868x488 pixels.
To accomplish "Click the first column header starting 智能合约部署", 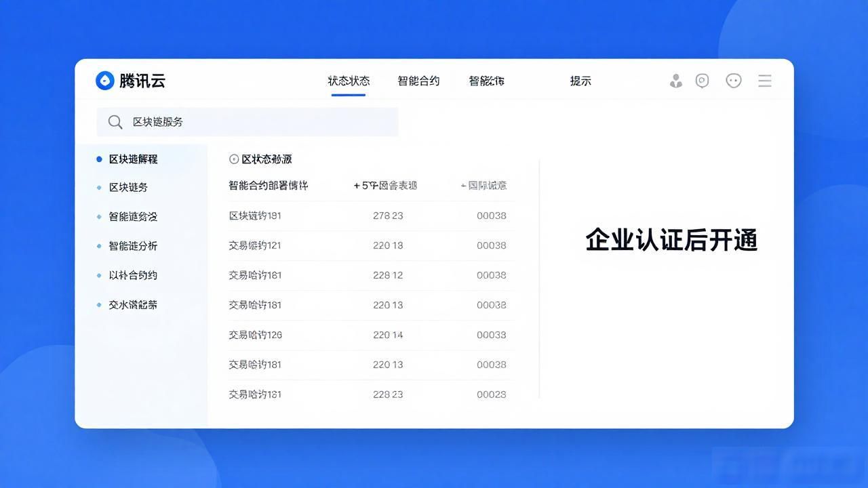I will [x=269, y=186].
